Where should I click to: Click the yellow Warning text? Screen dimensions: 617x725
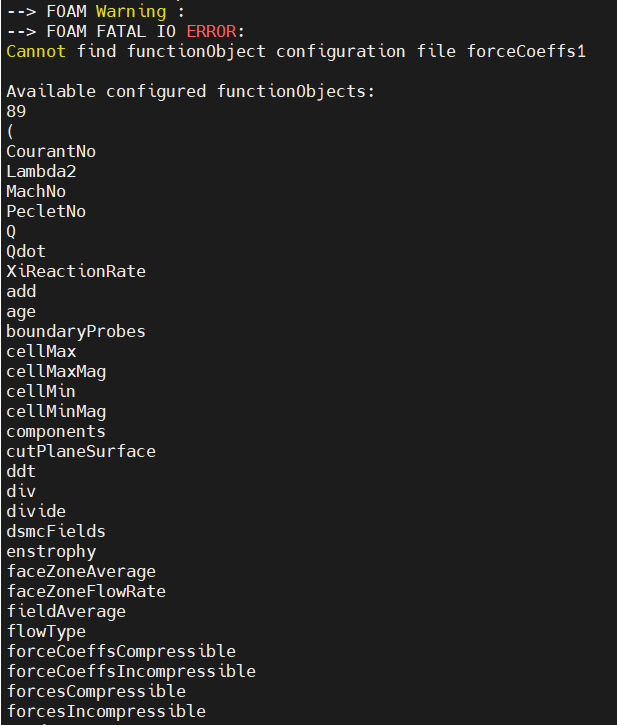[131, 12]
